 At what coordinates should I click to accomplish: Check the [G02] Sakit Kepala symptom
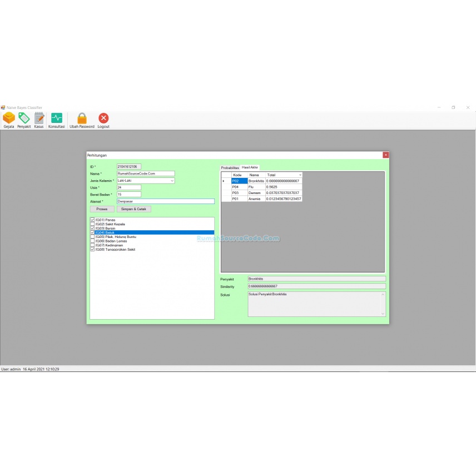point(92,224)
